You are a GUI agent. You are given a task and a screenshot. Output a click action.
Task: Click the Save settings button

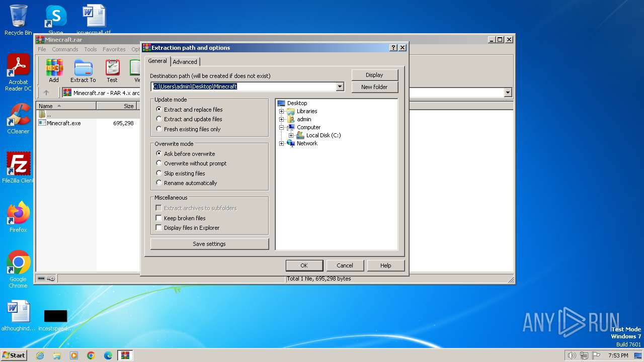(209, 244)
